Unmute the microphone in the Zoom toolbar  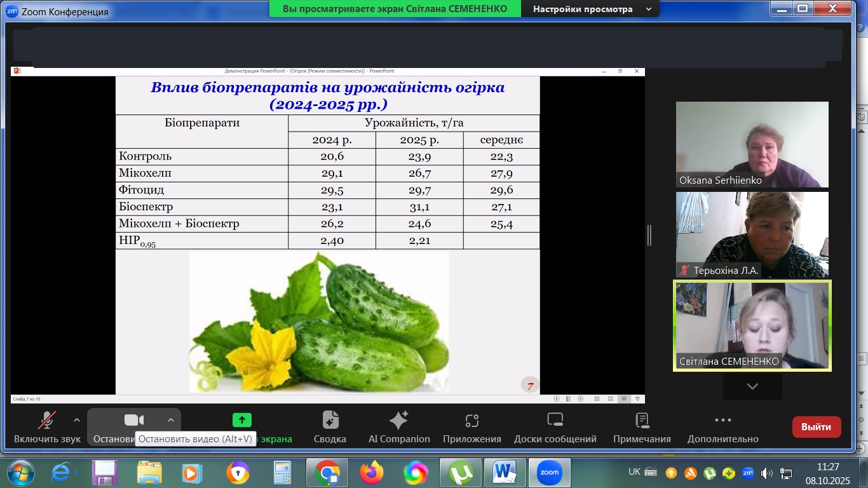tap(47, 421)
